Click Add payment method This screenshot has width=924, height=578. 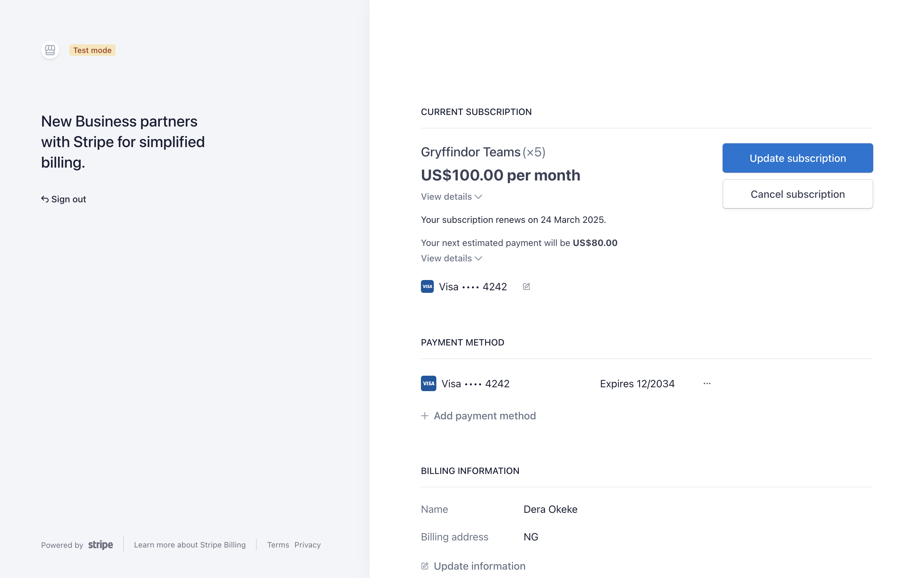click(x=478, y=416)
